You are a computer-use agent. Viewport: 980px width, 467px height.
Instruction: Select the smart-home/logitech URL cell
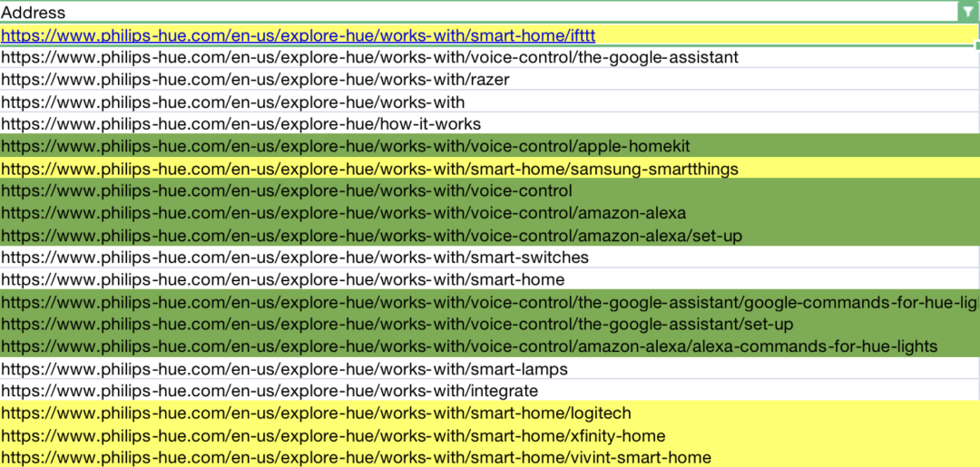coord(490,413)
